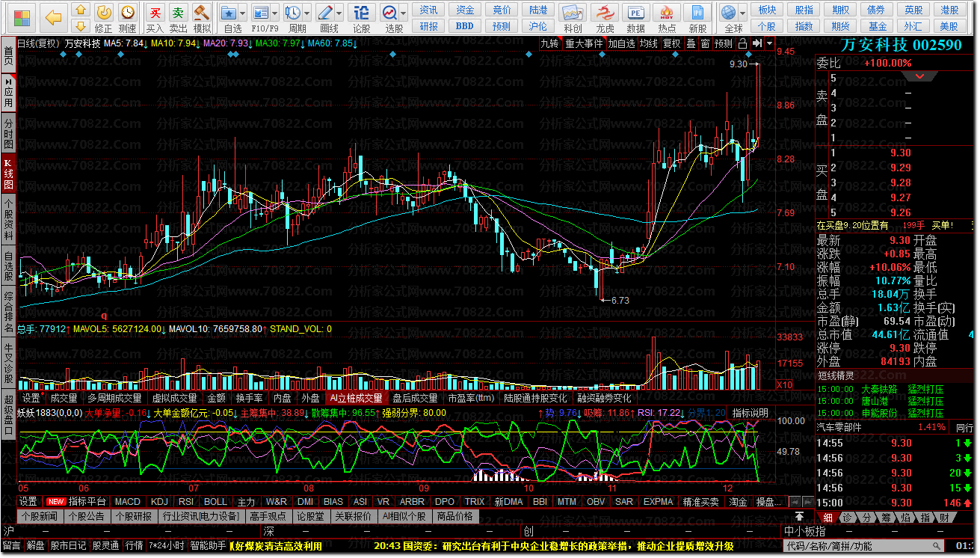Click the jump-to-end arrow icon in chart header
This screenshot has width=980, height=558.
pyautogui.click(x=757, y=43)
